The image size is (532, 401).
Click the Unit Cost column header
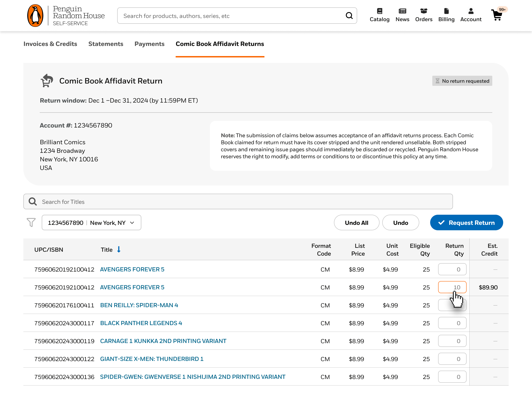(392, 250)
